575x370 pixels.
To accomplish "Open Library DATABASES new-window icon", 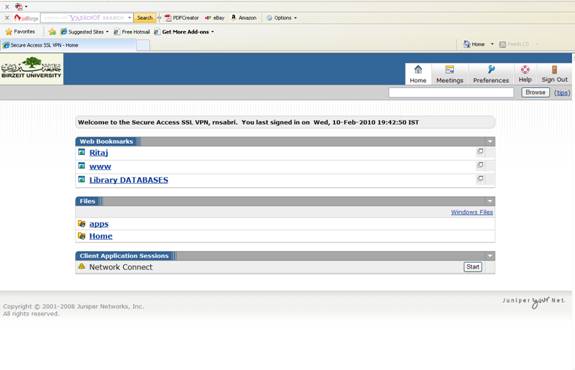I will click(480, 179).
